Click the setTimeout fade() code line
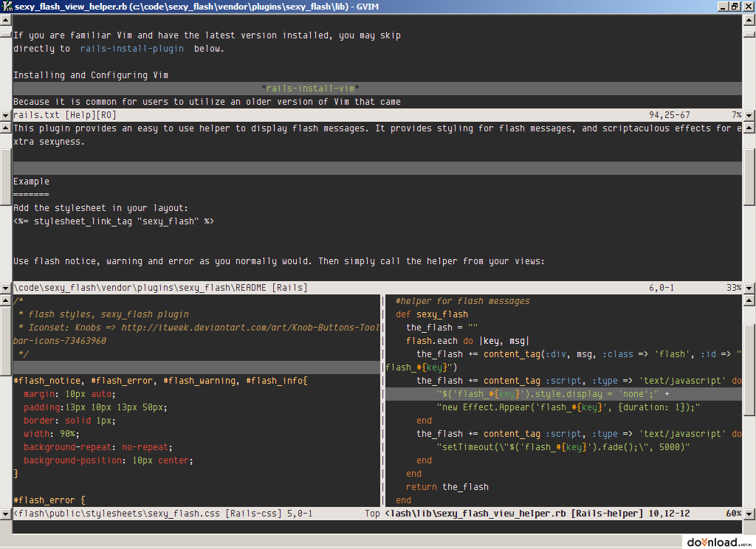756x549 pixels. tap(563, 447)
